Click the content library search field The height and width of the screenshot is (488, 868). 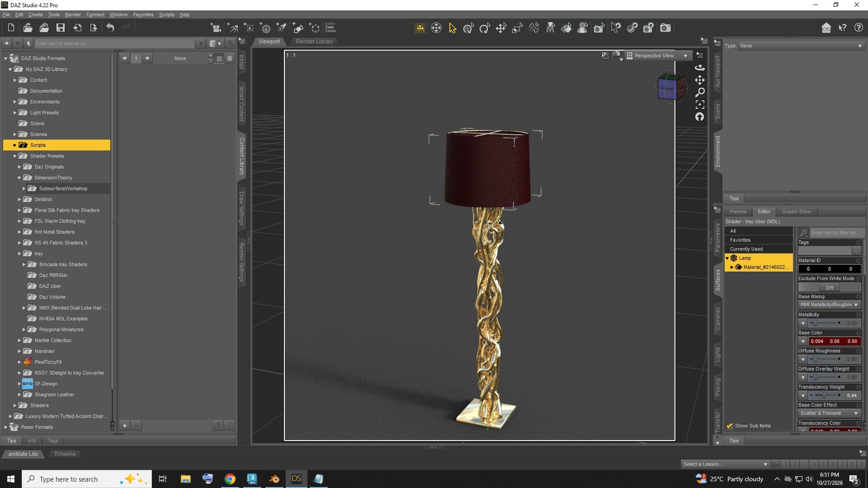pyautogui.click(x=115, y=43)
